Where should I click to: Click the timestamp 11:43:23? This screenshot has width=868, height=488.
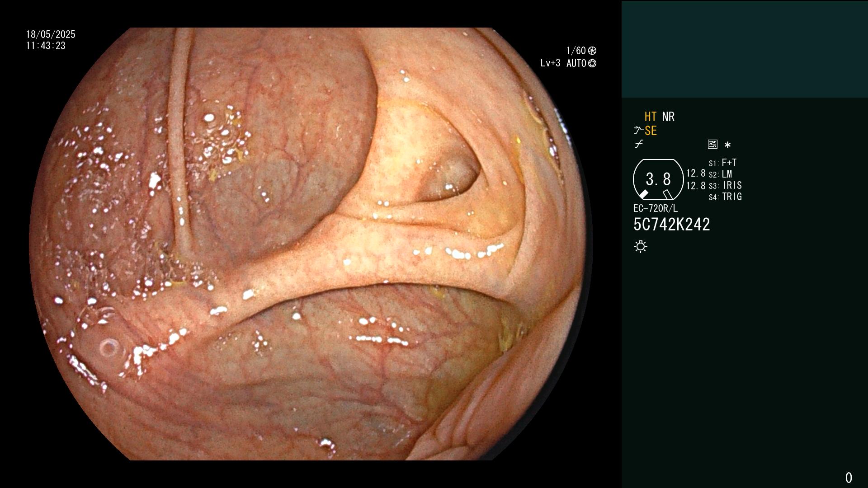coord(46,46)
